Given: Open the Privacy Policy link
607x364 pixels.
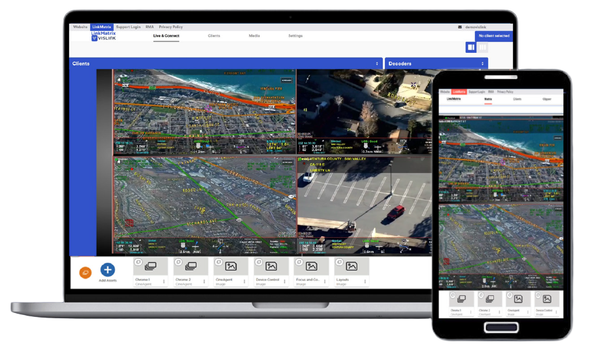Looking at the screenshot, I should pos(171,27).
